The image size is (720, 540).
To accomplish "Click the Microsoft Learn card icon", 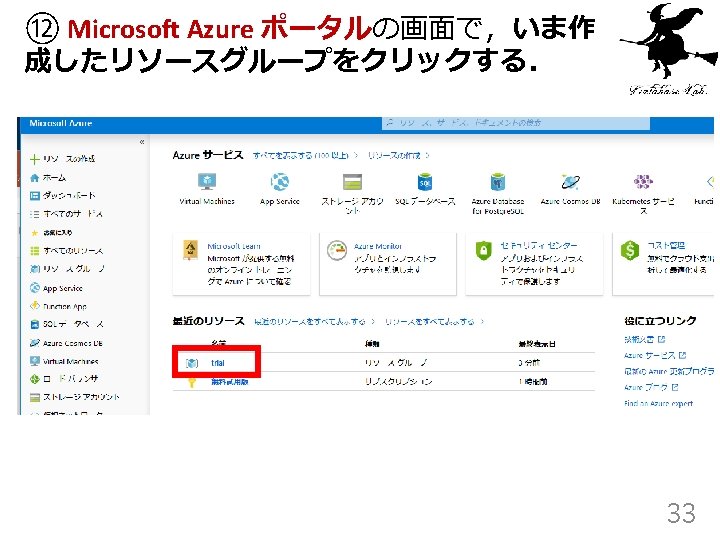I will [x=191, y=250].
